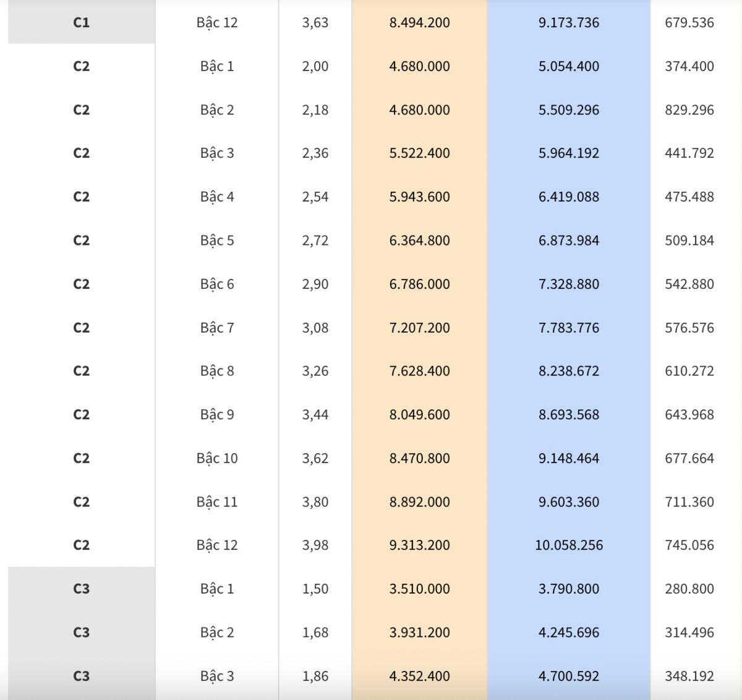The height and width of the screenshot is (700, 742).
Task: Click the 8.049.600 orange cell
Action: [x=419, y=414]
